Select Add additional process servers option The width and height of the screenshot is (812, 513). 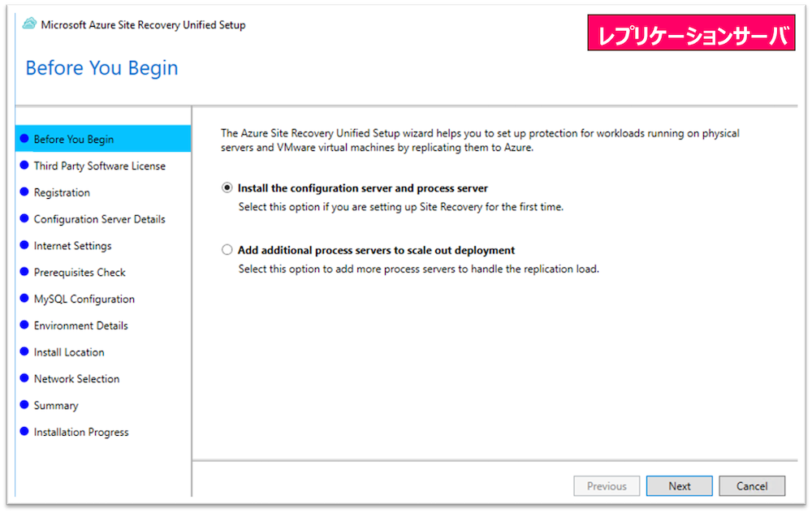[227, 250]
